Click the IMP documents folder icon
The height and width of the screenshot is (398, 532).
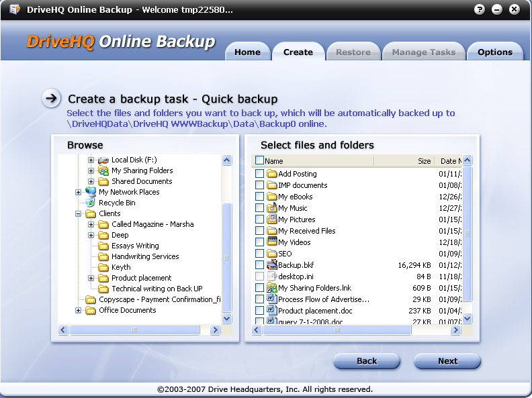tap(272, 185)
